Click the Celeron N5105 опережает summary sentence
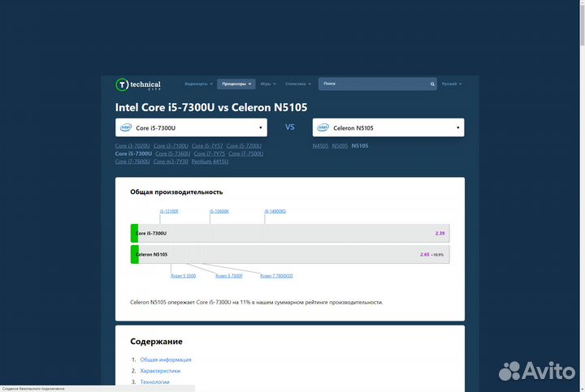The width and height of the screenshot is (585, 392). point(256,302)
